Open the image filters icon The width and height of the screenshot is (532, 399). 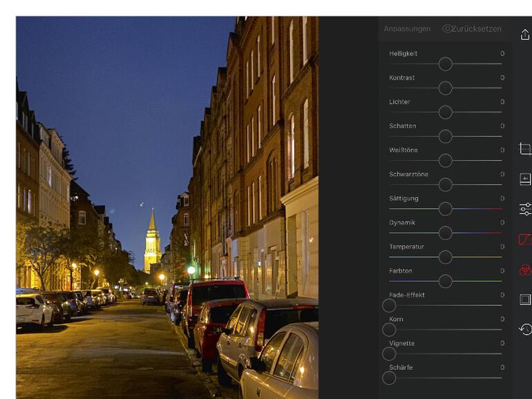[x=525, y=179]
